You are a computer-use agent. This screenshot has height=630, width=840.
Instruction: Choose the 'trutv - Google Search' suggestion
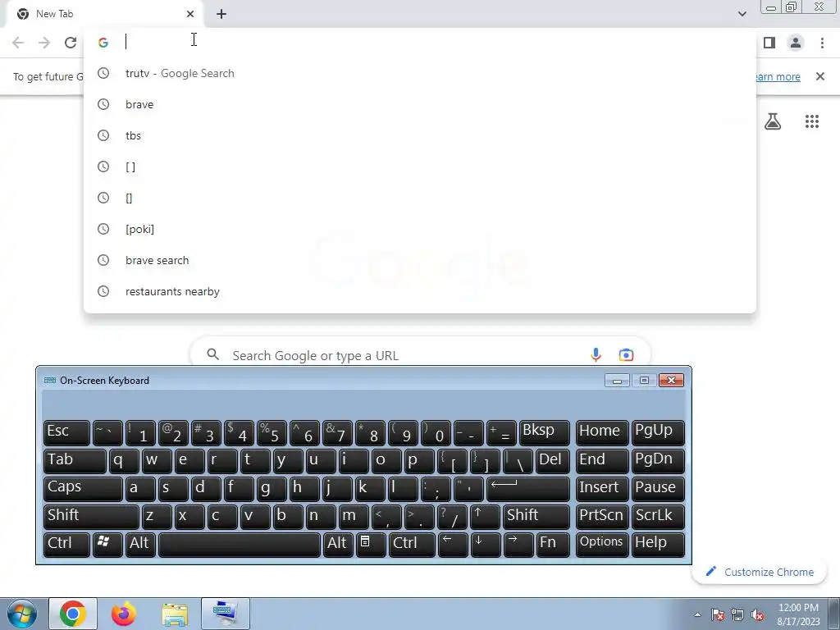tap(420, 73)
